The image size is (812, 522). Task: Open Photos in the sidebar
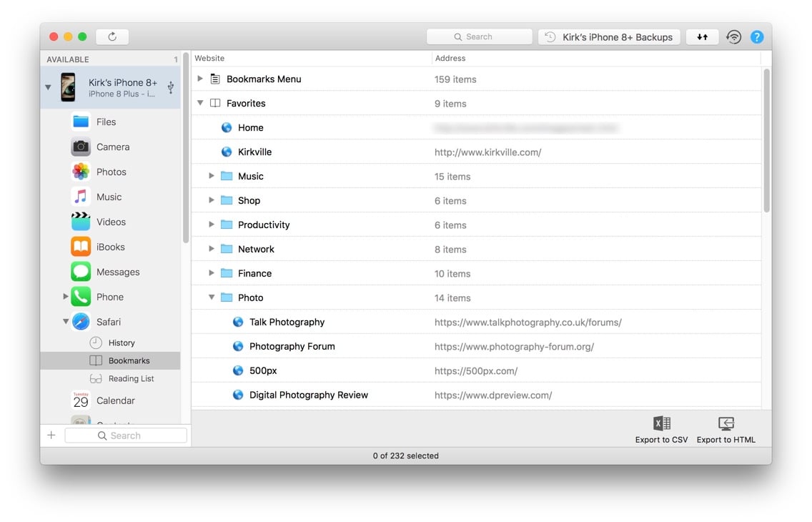112,172
